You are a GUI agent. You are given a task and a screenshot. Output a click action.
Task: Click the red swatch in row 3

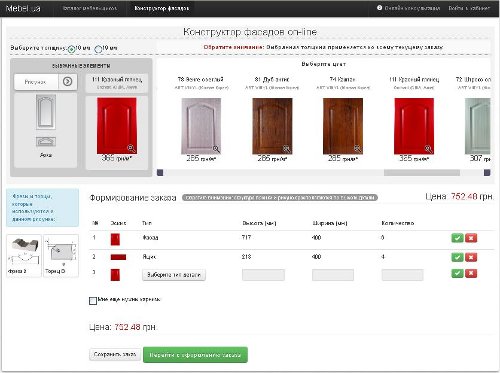115,275
